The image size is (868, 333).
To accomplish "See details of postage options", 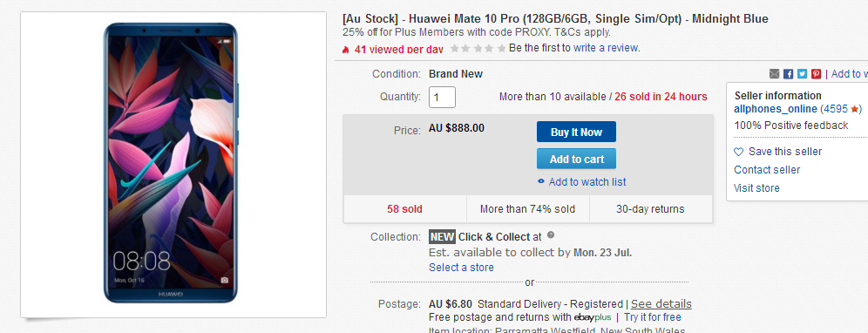I will (661, 303).
